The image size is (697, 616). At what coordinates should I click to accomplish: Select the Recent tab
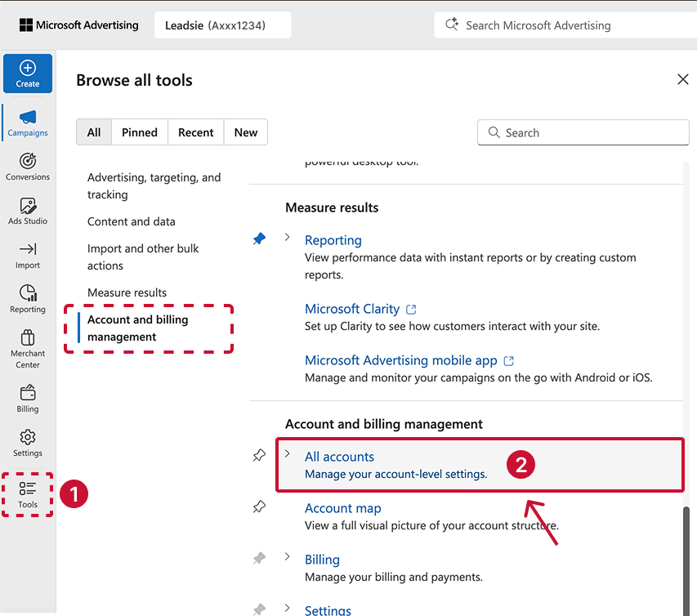click(195, 132)
